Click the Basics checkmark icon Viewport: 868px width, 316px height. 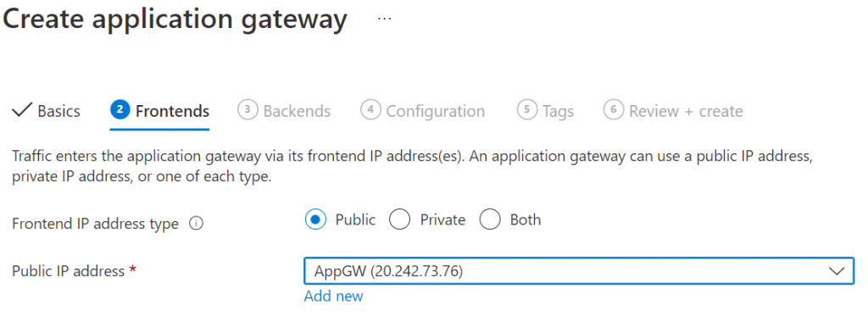click(21, 110)
